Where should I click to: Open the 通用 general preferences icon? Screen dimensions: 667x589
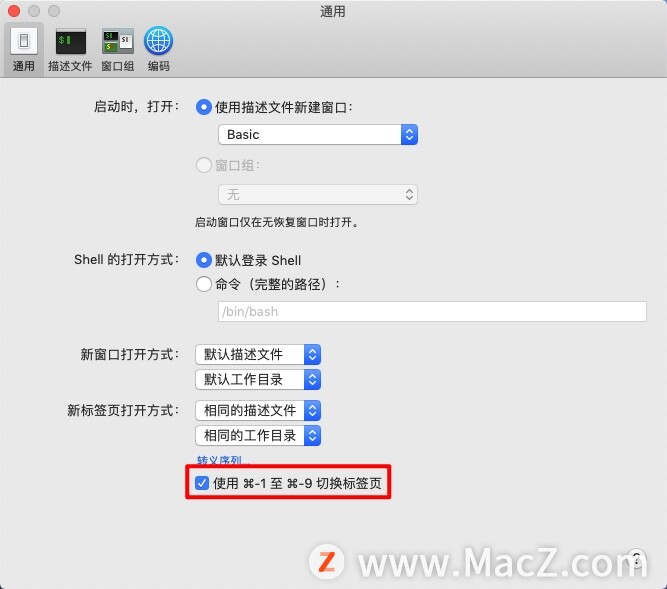pyautogui.click(x=24, y=48)
